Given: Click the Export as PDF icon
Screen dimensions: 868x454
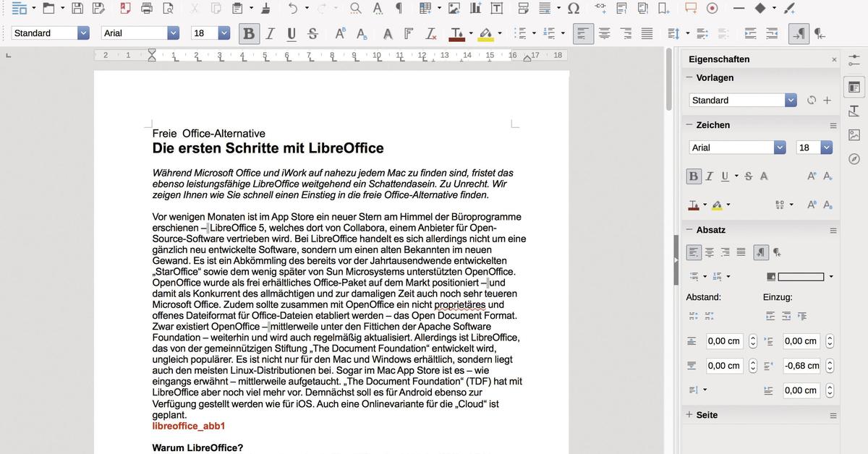Looking at the screenshot, I should click(x=126, y=9).
